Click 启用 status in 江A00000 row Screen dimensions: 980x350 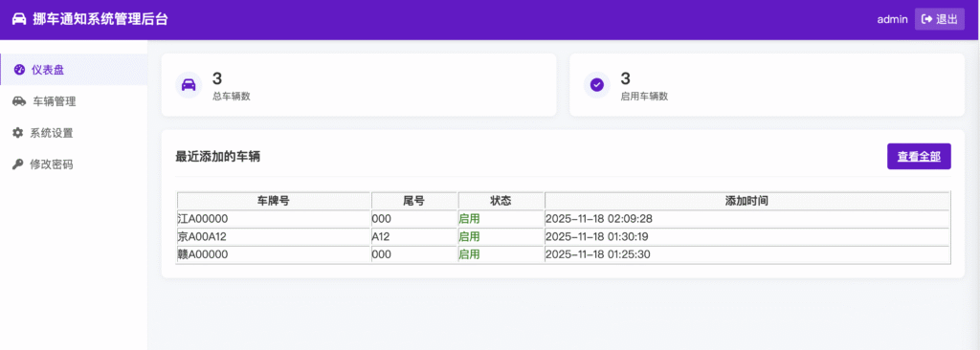coord(469,219)
